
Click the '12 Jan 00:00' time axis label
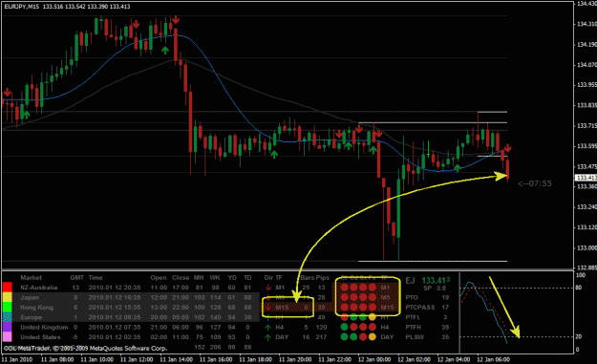pos(374,359)
